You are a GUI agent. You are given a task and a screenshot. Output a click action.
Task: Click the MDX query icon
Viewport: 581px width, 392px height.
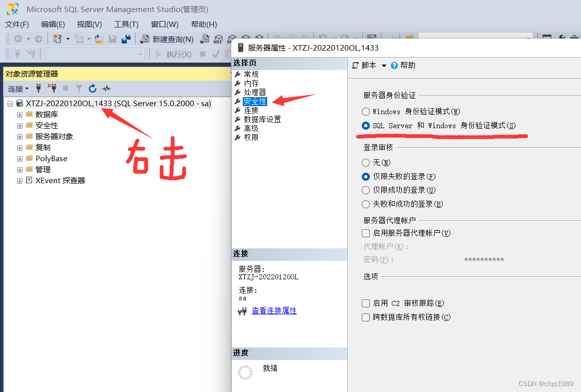[x=218, y=39]
